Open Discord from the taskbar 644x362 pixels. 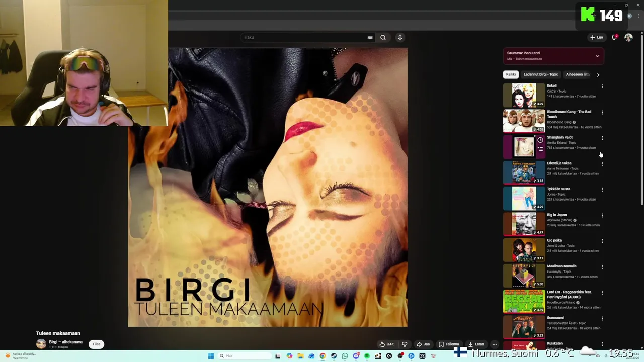[x=356, y=356]
